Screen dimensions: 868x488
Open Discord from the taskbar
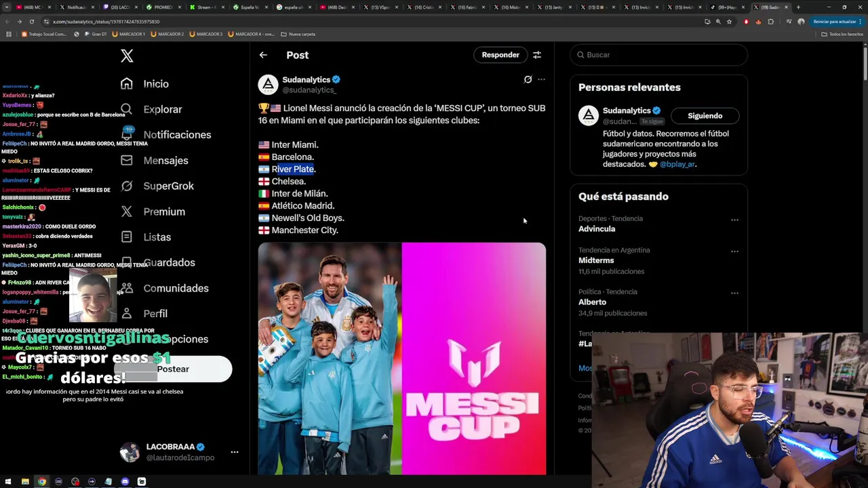pos(125,482)
